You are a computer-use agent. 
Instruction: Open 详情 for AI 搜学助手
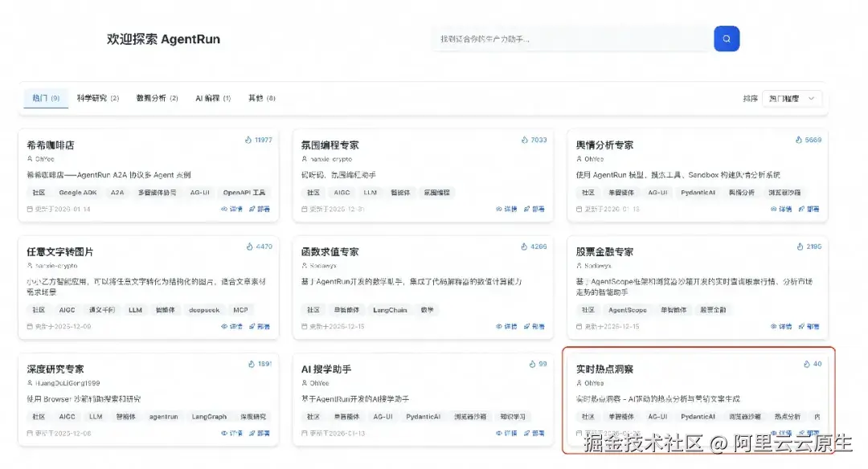point(506,433)
